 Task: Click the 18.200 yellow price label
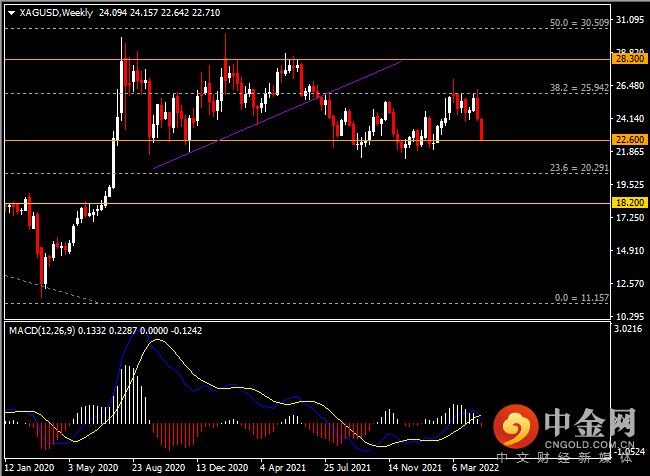pos(630,202)
